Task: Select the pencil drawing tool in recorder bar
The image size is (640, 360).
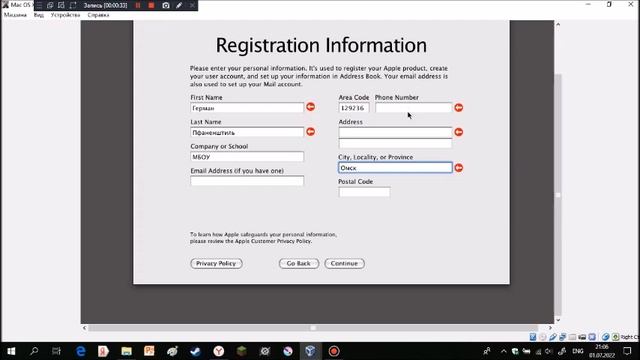Action: [179, 5]
